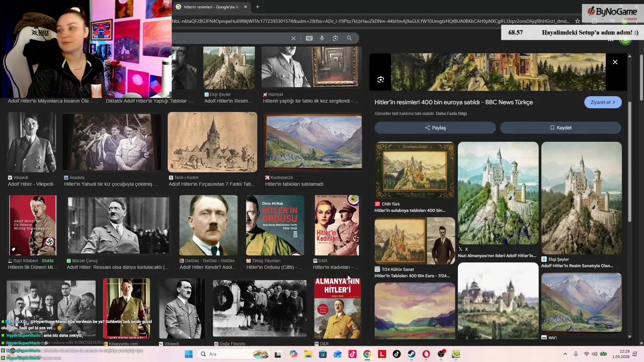Screen dimensions: 644x362
Task: Open the 7/24 Kültür Sanat related image
Action: [x=415, y=241]
